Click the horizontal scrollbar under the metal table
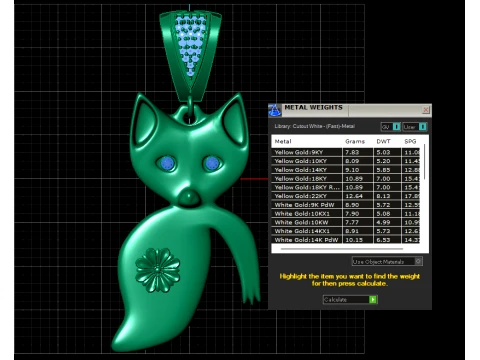This screenshot has height=360, width=480. (342, 249)
